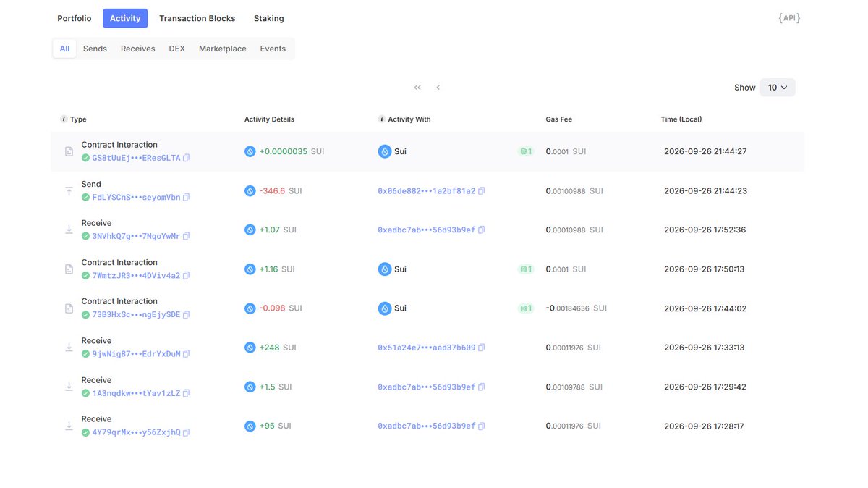Open the {API} link
The height and width of the screenshot is (488, 868).
point(789,18)
